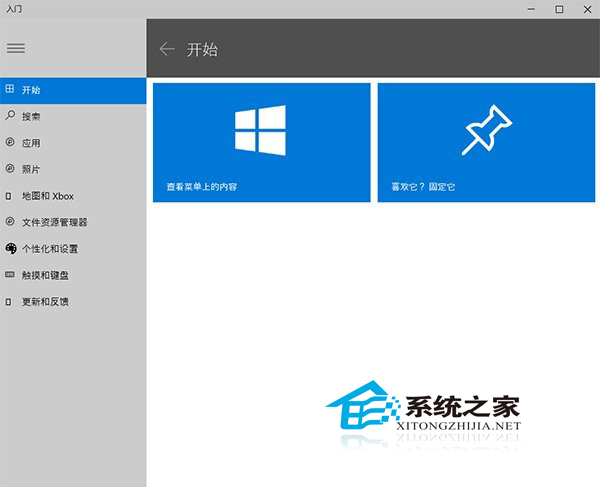Click the round icon beside 照片

click(x=10, y=168)
